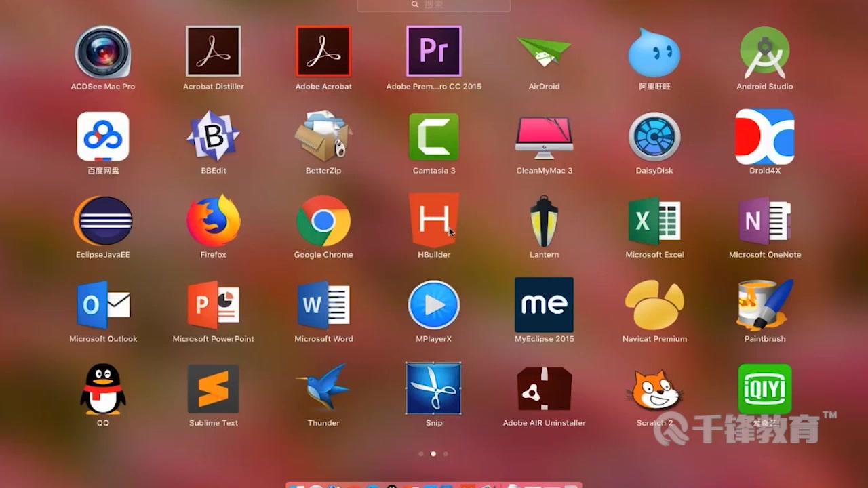Launch MyEclipse 2015
Image resolution: width=868 pixels, height=488 pixels.
544,304
